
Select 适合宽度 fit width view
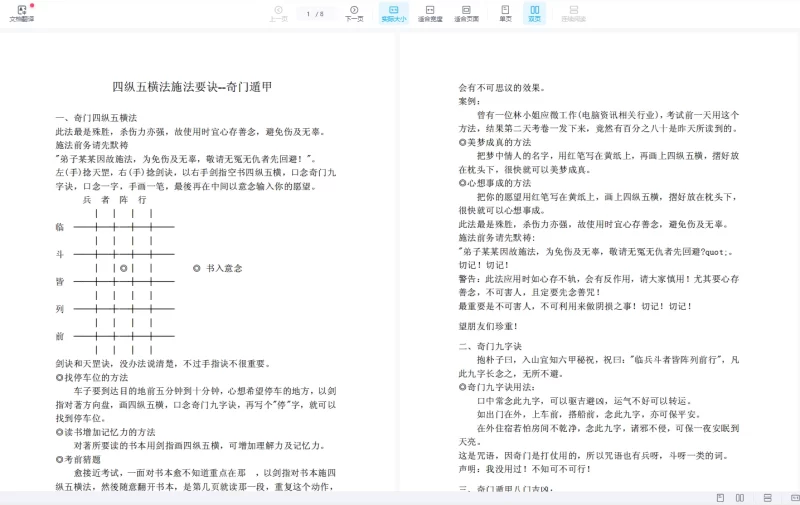coord(430,13)
